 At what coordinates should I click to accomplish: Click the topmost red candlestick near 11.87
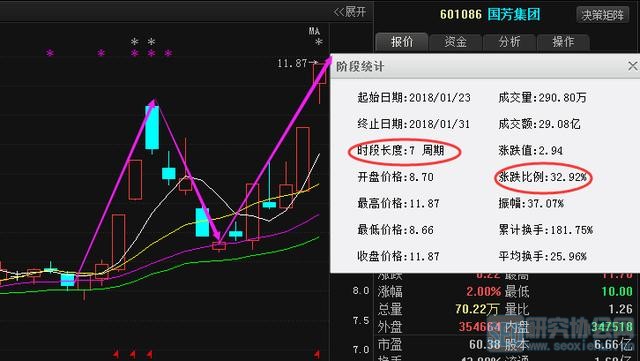pos(320,74)
